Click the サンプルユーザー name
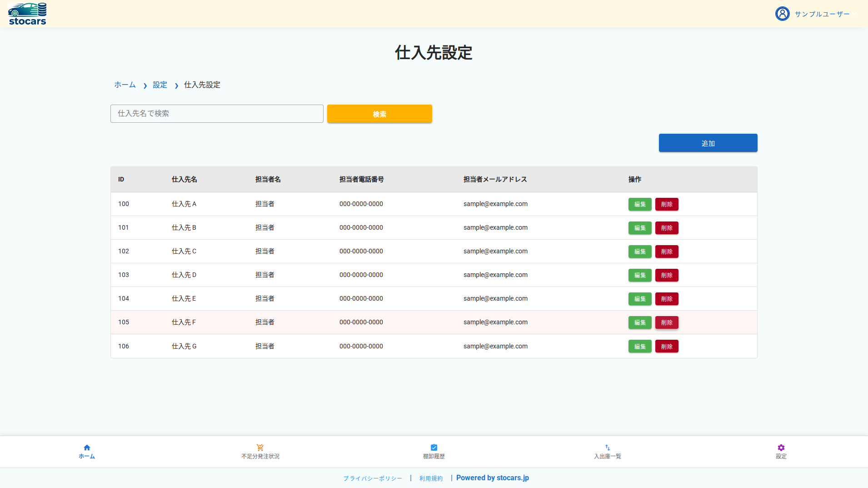Viewport: 868px width, 488px height. (822, 14)
